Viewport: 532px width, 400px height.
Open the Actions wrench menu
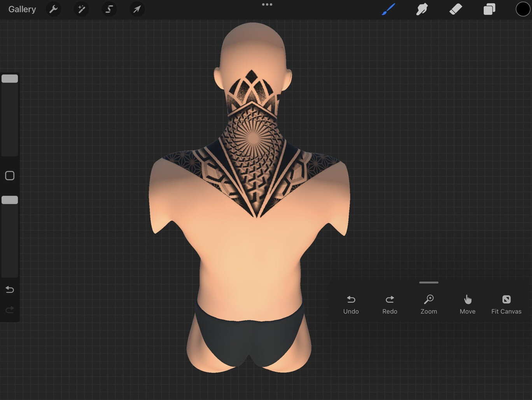click(53, 9)
